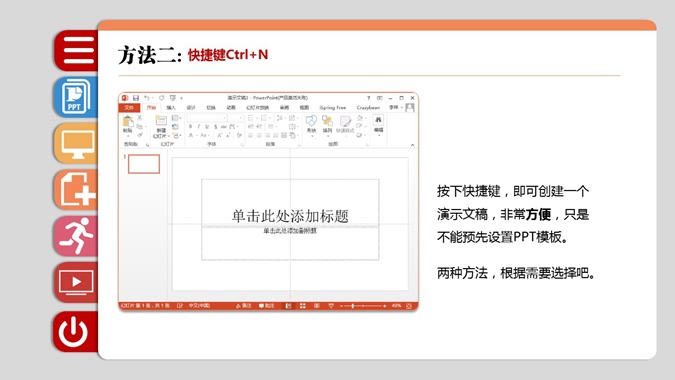Screen dimensions: 675x380
Task: Save via the quick access floppy icon
Action: tap(136, 98)
